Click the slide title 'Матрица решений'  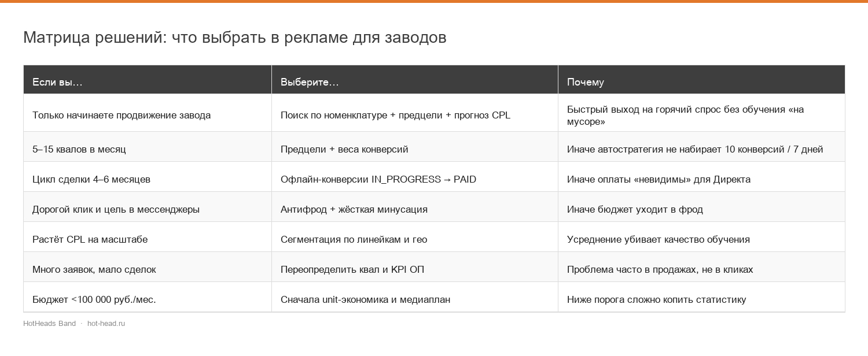pyautogui.click(x=95, y=38)
